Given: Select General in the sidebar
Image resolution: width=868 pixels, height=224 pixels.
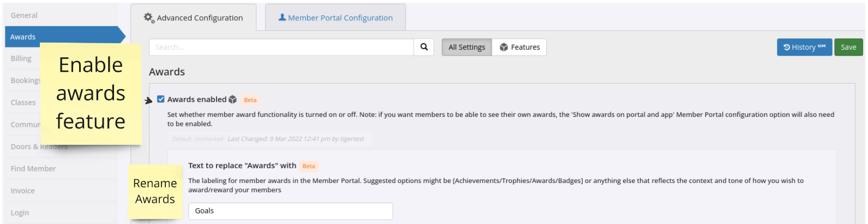Looking at the screenshot, I should click(x=24, y=15).
